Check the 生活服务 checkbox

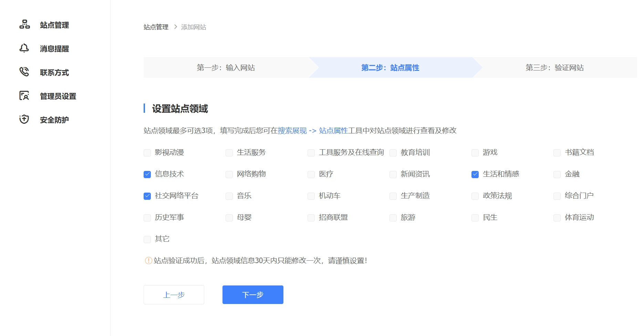pyautogui.click(x=229, y=153)
